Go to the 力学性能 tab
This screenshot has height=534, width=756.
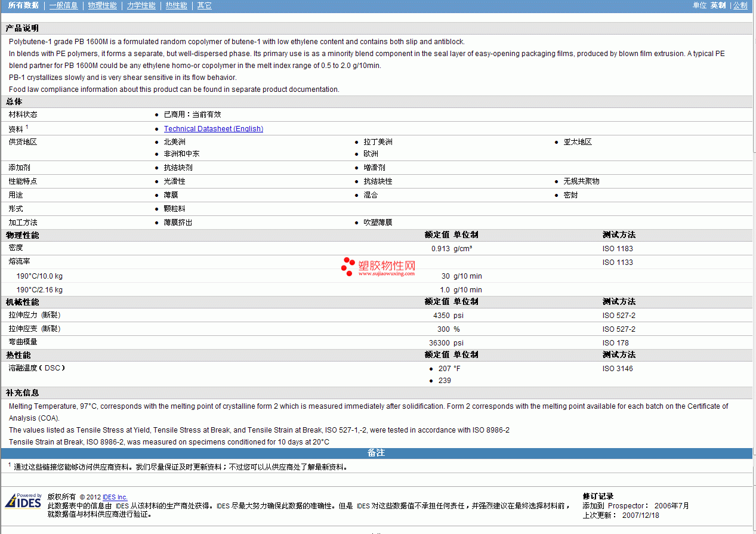point(141,5)
